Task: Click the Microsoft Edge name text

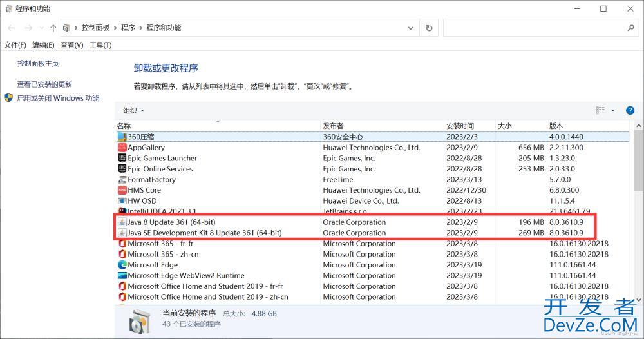Action: pyautogui.click(x=153, y=265)
